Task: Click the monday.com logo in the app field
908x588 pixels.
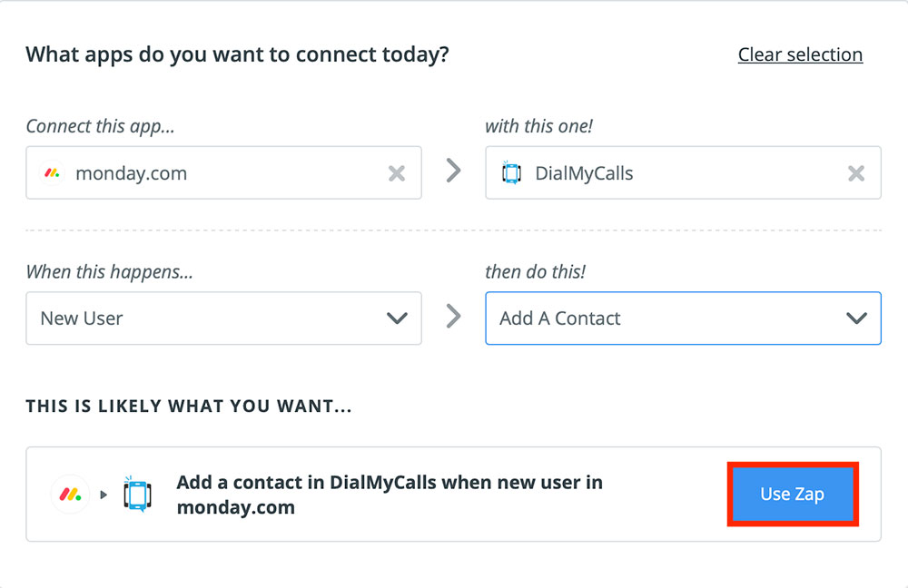Action: pos(52,173)
